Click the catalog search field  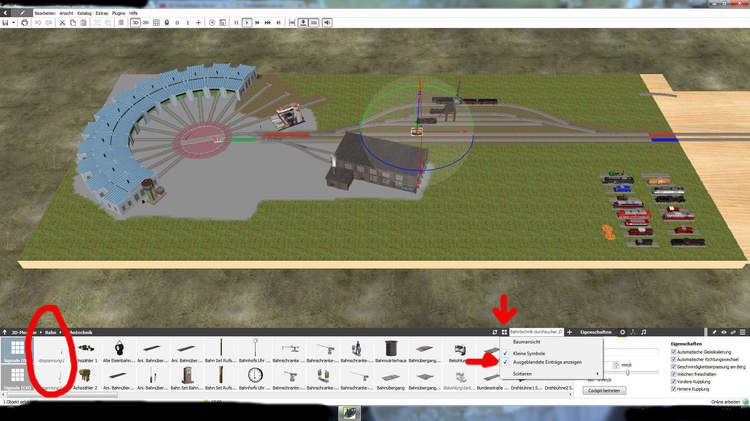tap(536, 332)
